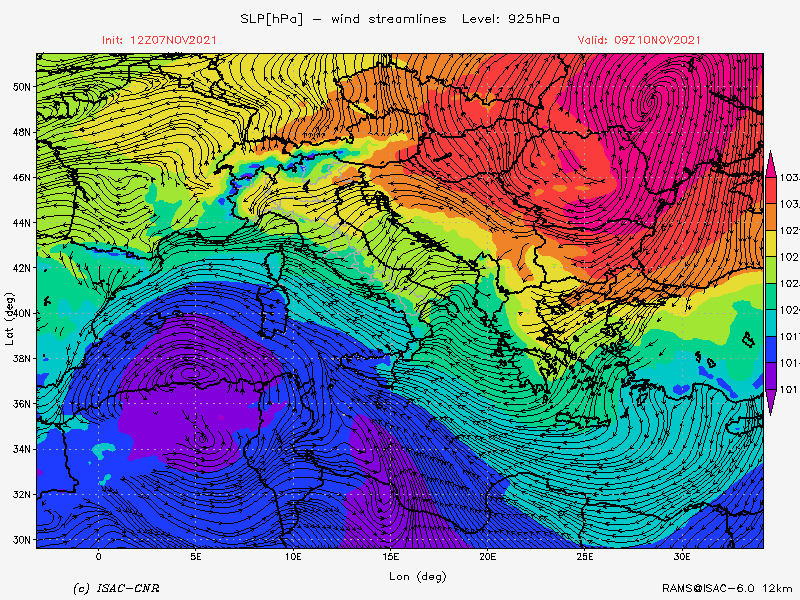Click the 'Level: 925hPa' text

(x=511, y=19)
